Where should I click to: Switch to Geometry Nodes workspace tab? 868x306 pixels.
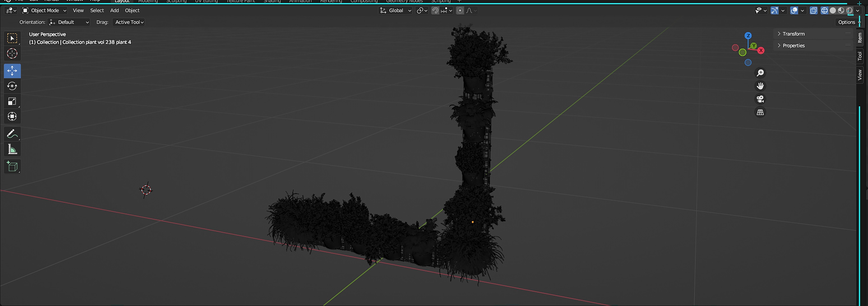[x=404, y=1]
